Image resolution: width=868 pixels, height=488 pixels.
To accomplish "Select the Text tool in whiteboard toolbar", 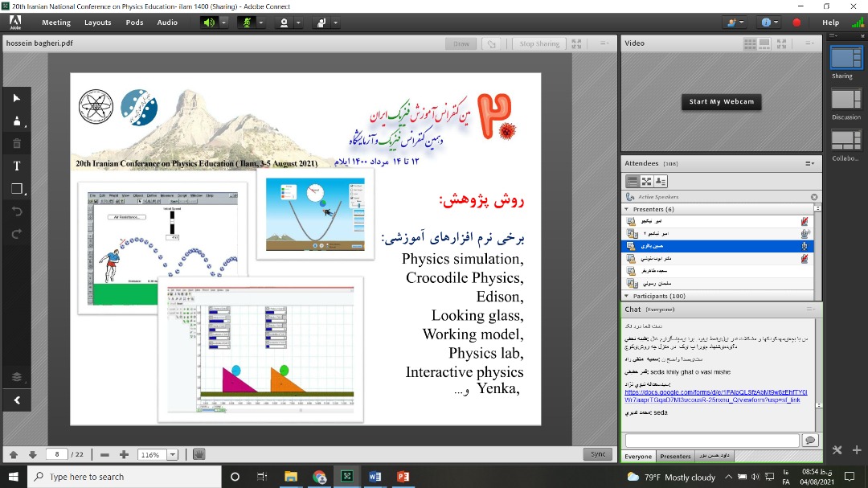I will point(17,166).
